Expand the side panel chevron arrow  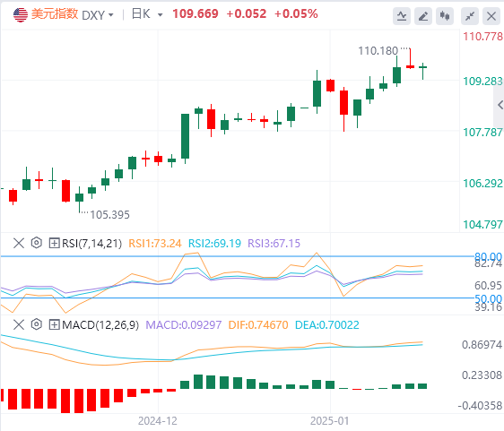[x=500, y=105]
